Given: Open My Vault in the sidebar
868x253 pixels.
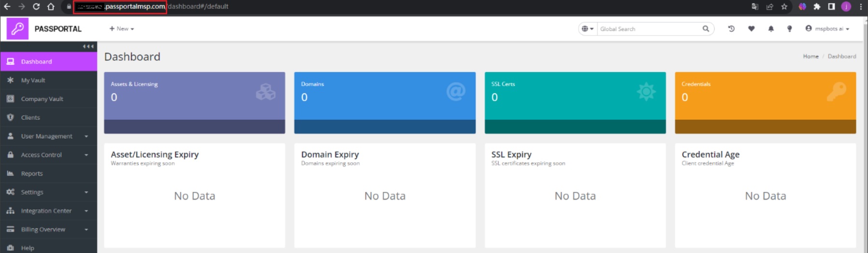Looking at the screenshot, I should coord(48,80).
